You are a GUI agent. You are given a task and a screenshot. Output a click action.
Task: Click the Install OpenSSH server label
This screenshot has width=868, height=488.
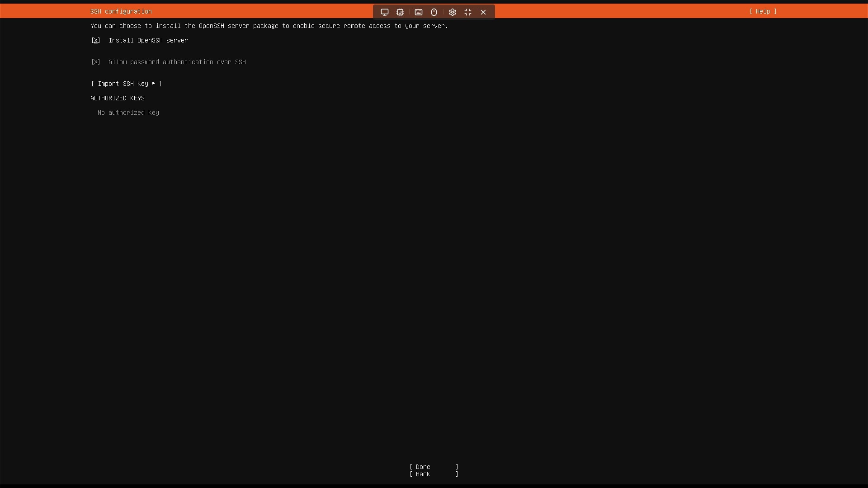click(x=148, y=40)
